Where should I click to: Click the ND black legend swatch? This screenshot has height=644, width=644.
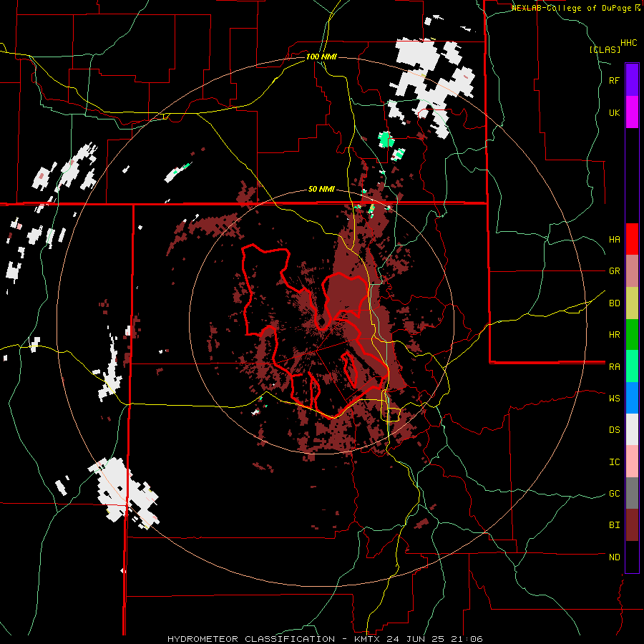632,557
